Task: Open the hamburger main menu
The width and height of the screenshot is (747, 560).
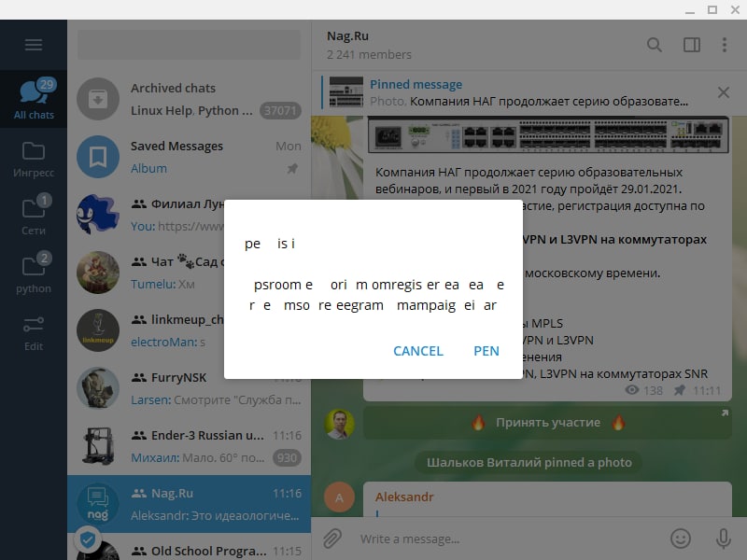Action: pos(34,45)
